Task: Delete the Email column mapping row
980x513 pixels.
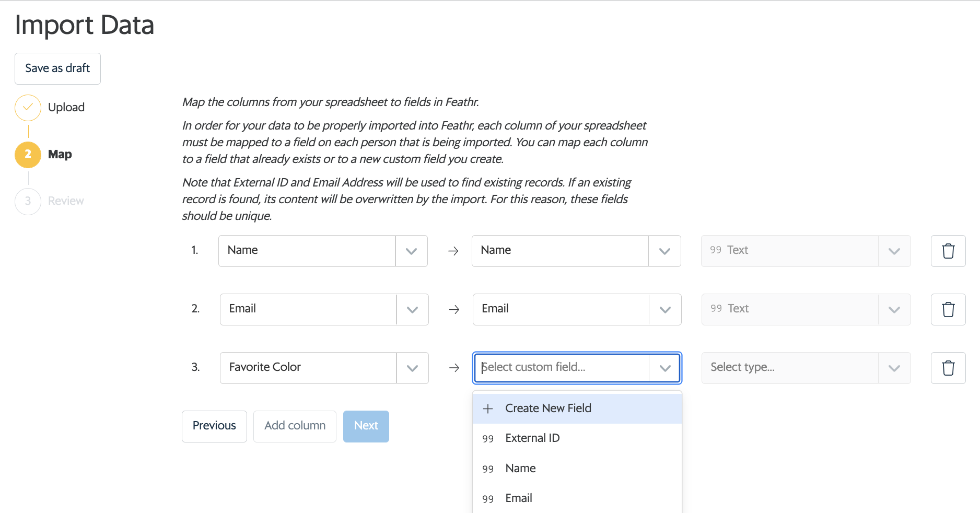Action: tap(948, 309)
